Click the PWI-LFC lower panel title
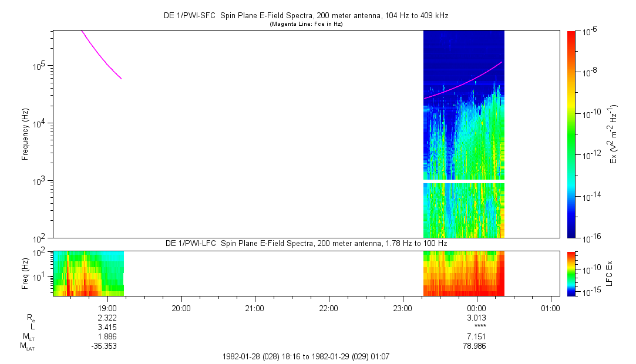The width and height of the screenshot is (636, 364). pyautogui.click(x=305, y=243)
